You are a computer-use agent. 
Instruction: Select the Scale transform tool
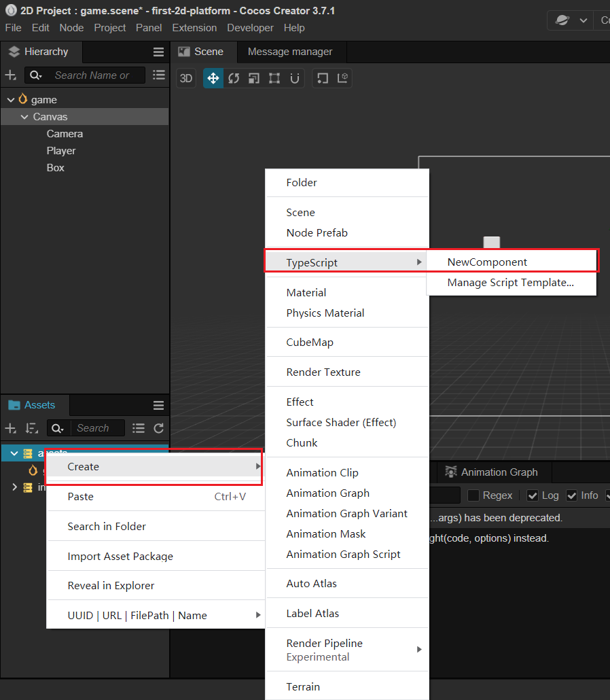(x=254, y=78)
